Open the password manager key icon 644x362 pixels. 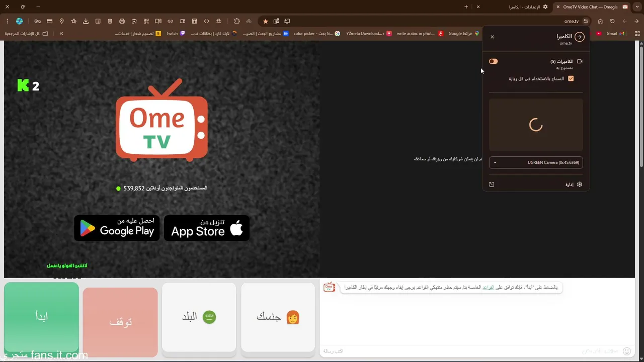(37, 21)
